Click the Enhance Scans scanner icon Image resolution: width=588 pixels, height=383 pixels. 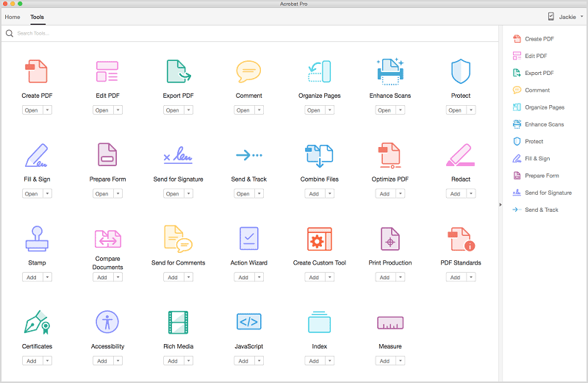pyautogui.click(x=390, y=71)
